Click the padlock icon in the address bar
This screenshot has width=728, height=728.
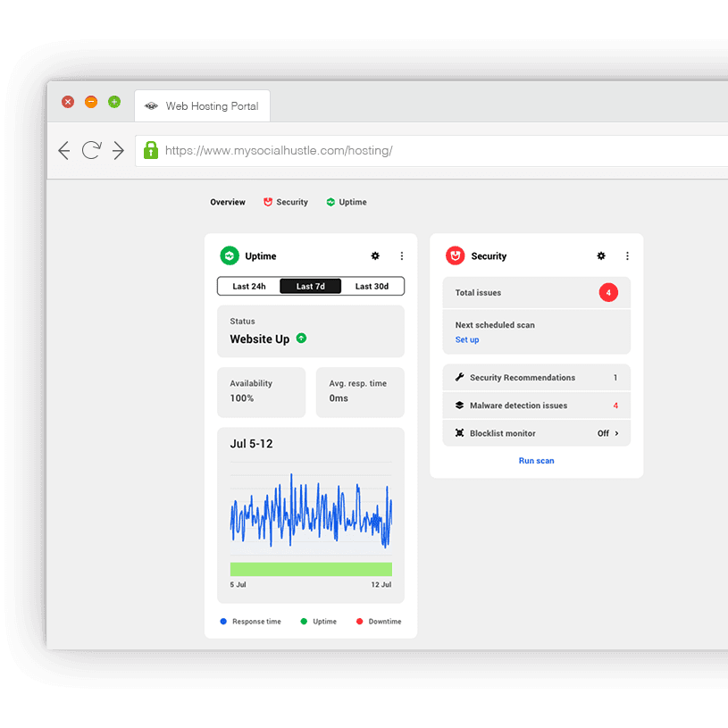point(150,150)
